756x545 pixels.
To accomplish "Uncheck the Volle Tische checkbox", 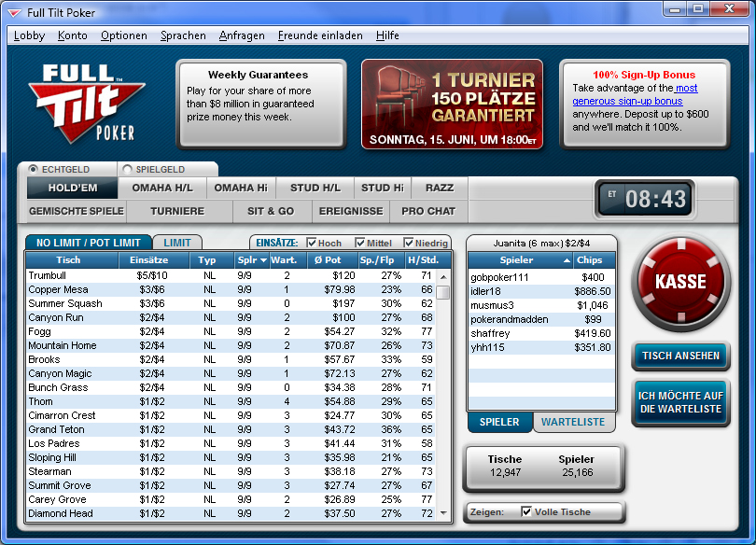I will pyautogui.click(x=526, y=511).
